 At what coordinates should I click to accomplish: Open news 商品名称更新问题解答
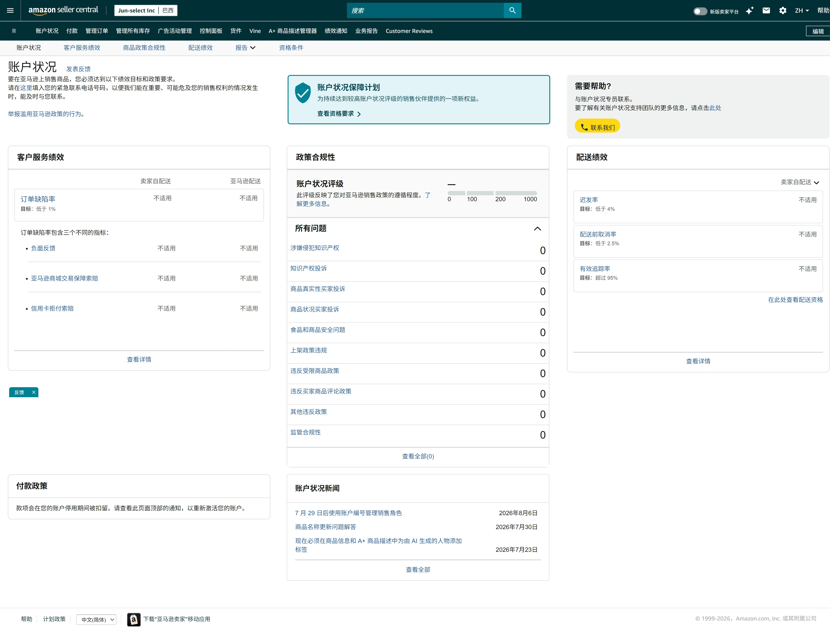tap(325, 526)
